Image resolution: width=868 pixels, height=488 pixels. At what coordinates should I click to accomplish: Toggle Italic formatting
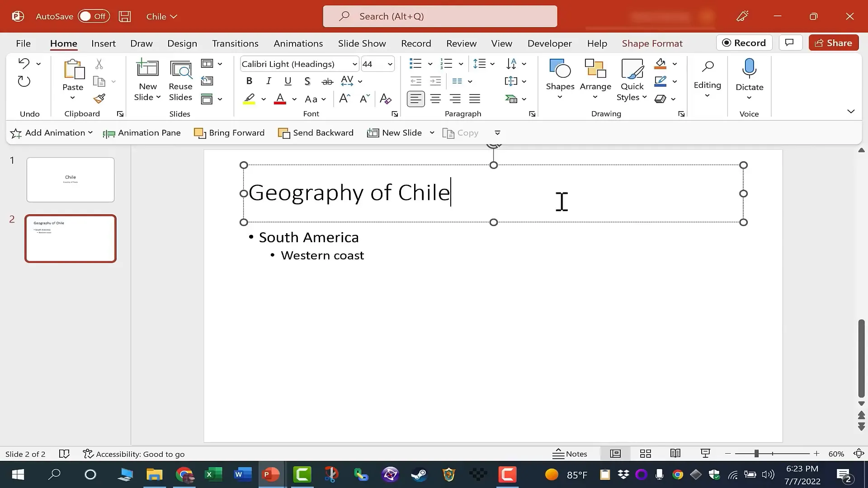pyautogui.click(x=269, y=81)
